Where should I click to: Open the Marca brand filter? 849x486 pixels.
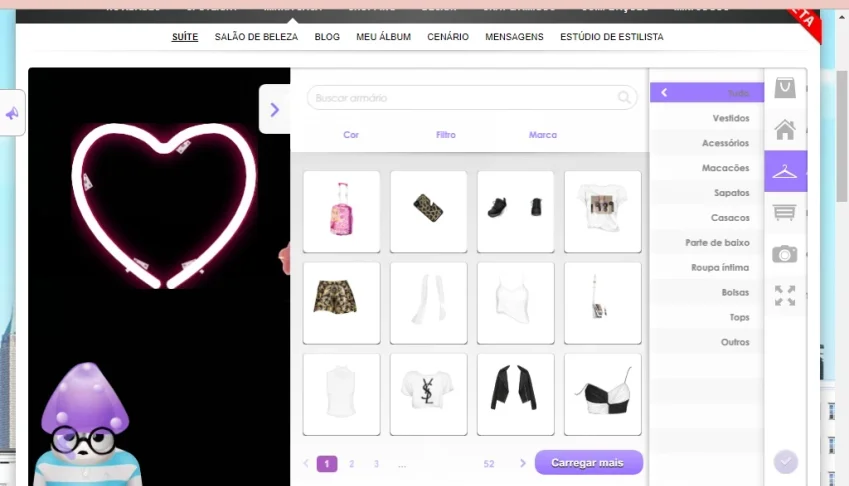coord(543,135)
